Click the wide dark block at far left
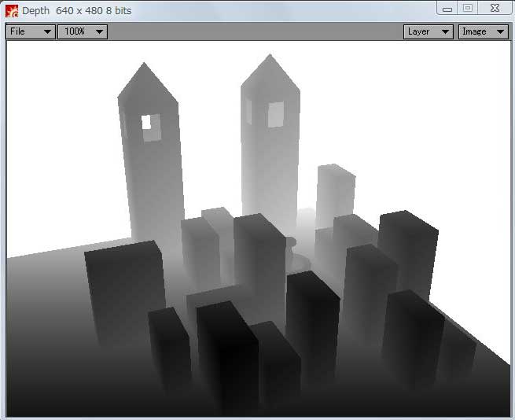 tap(124, 291)
